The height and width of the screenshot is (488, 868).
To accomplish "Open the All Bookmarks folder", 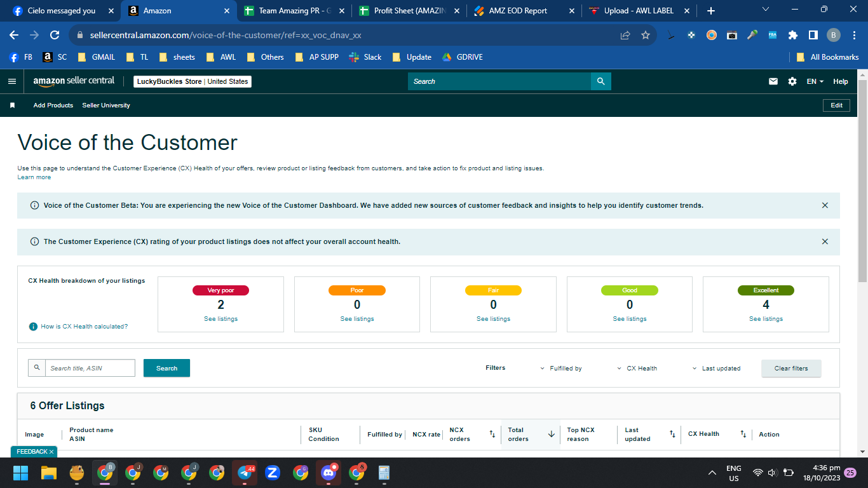I will click(x=828, y=57).
